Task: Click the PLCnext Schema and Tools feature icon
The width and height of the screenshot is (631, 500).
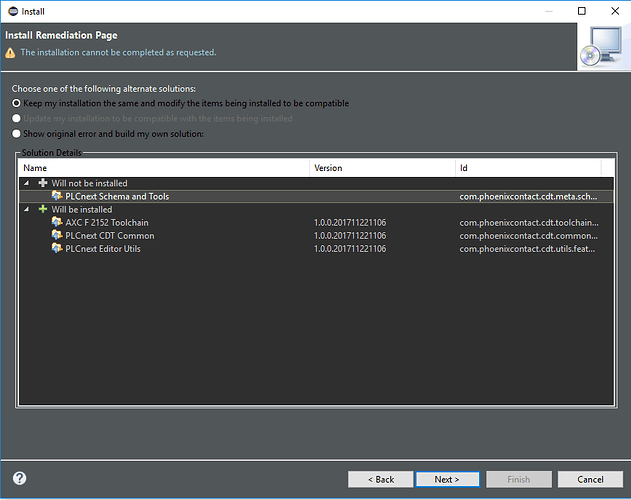Action: (57, 196)
